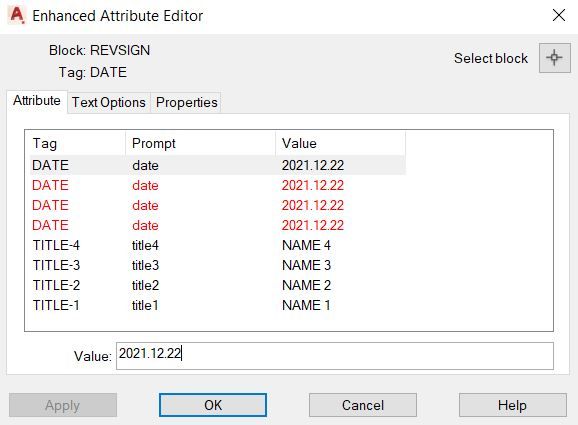Select the TITLE-1 attribute row
The image size is (578, 425).
pyautogui.click(x=218, y=305)
